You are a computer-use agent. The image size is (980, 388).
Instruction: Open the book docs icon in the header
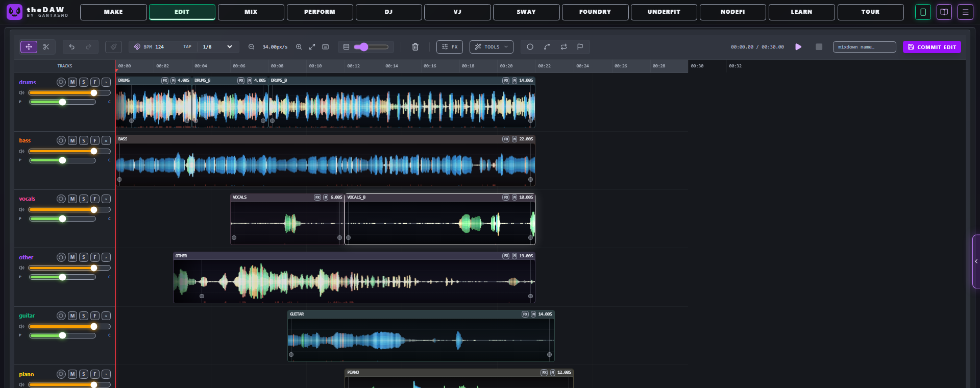tap(944, 12)
